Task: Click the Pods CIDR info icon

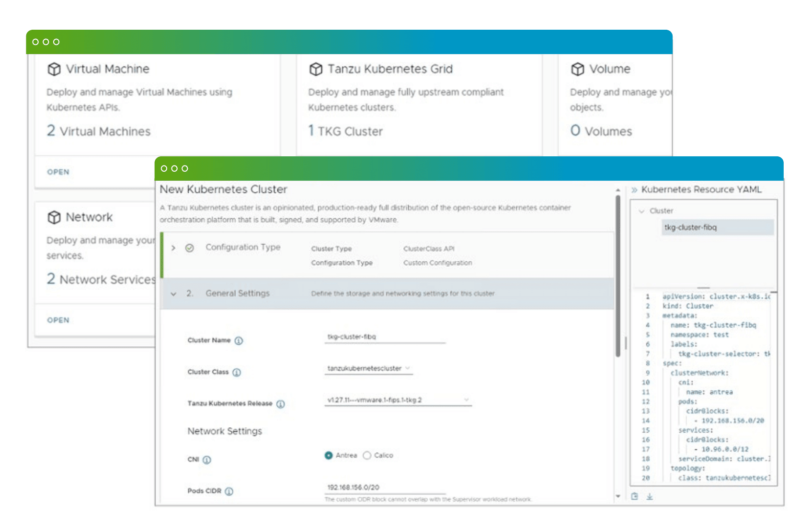Action: [229, 492]
